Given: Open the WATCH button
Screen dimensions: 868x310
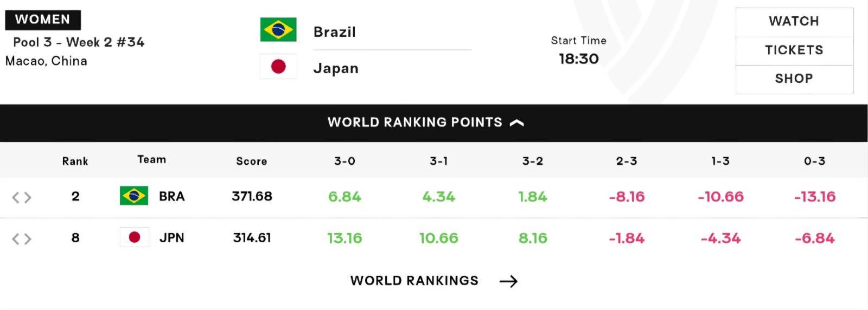Looking at the screenshot, I should [794, 22].
